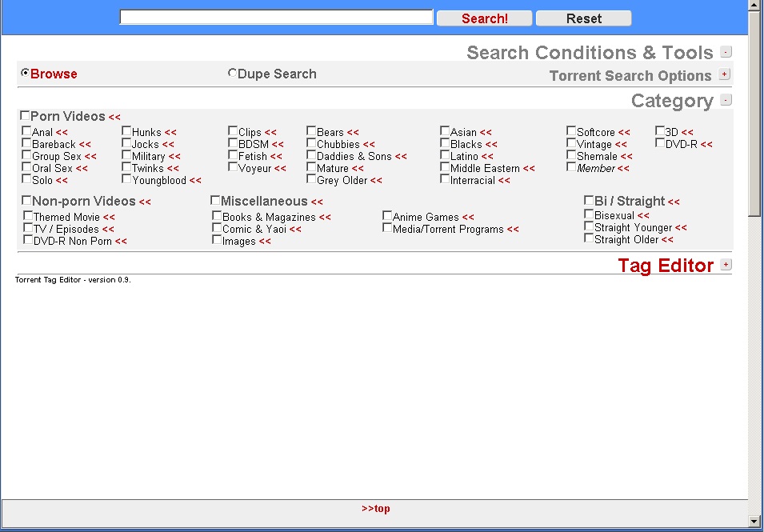The image size is (764, 532).
Task: Enable the Themed Movie checkbox
Action: click(x=28, y=216)
